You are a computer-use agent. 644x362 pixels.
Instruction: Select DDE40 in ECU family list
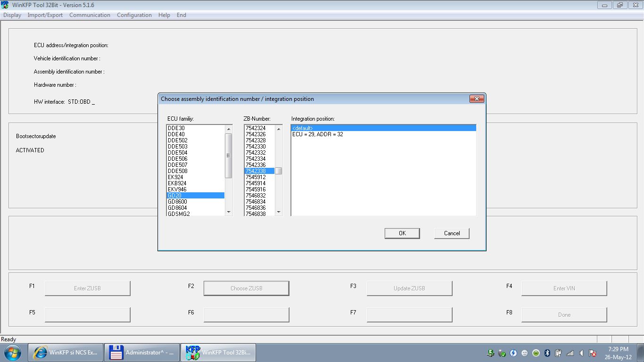[196, 134]
